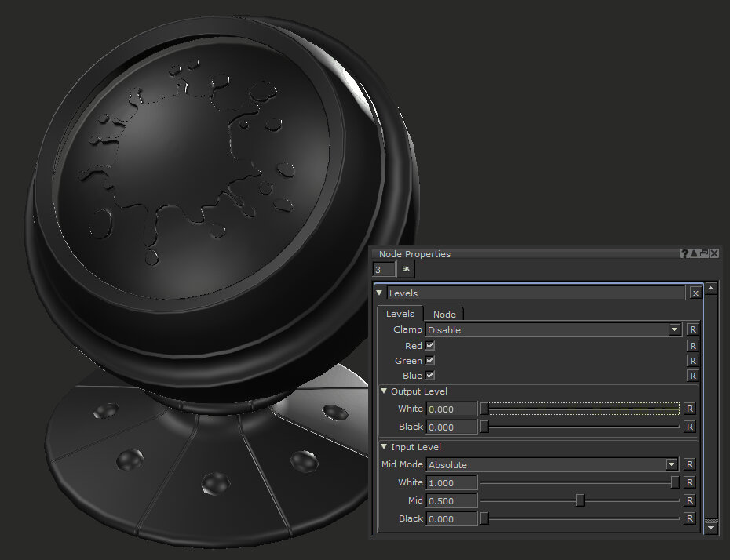Image resolution: width=730 pixels, height=560 pixels.
Task: Uncheck the Red channel checkbox
Action: click(x=430, y=346)
